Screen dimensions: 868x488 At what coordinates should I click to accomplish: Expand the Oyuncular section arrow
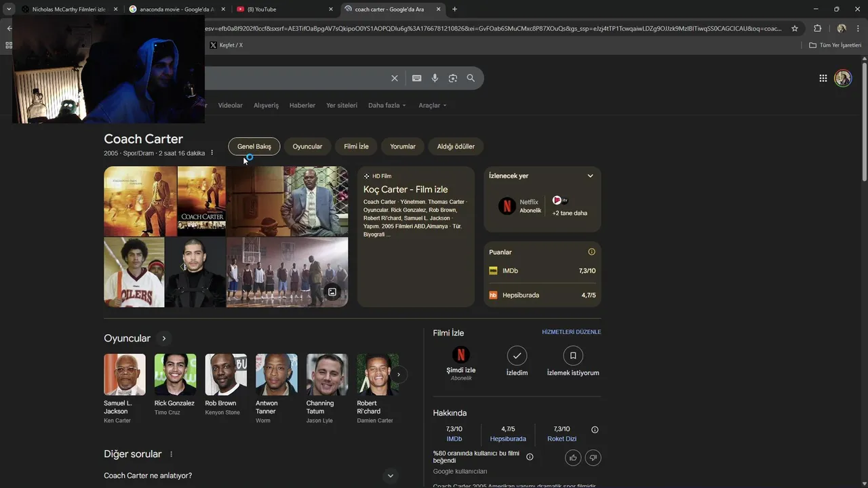pos(163,338)
